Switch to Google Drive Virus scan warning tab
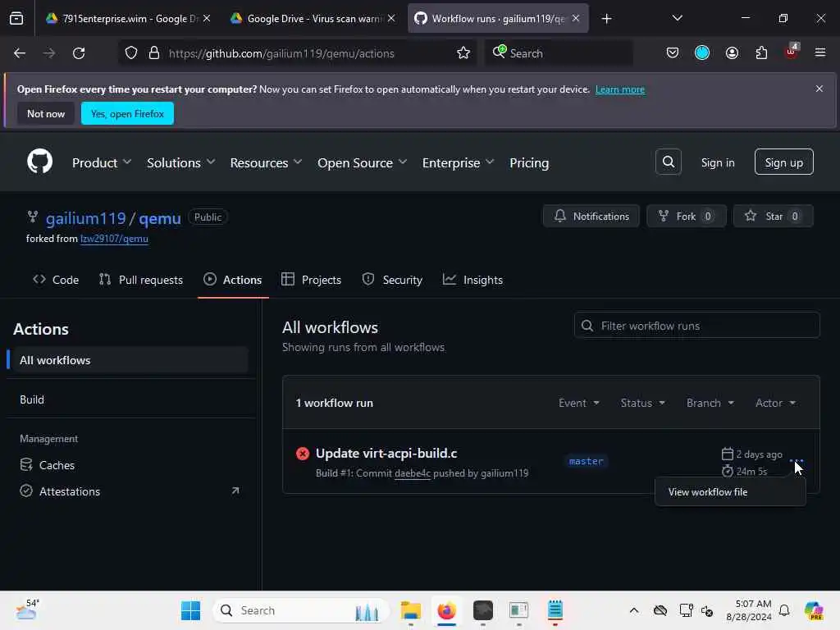 click(x=313, y=18)
